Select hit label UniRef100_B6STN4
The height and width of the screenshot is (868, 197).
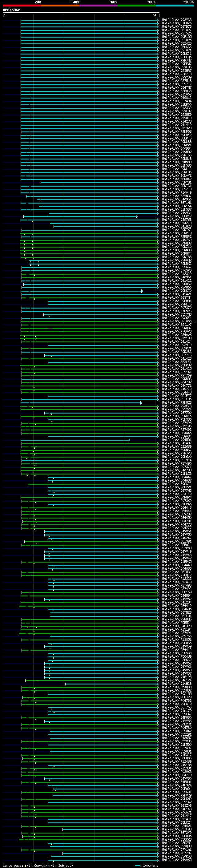coord(176,297)
